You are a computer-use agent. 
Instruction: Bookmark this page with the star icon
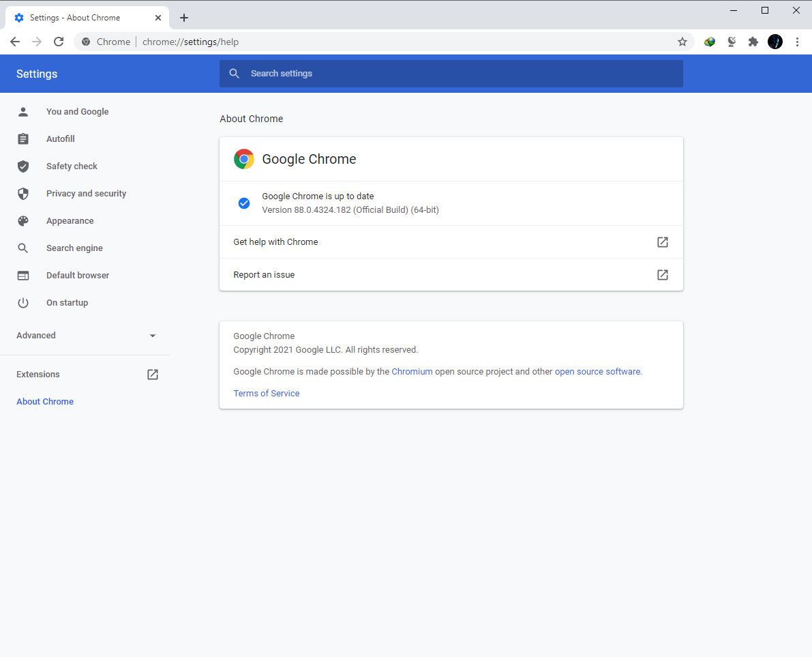(x=682, y=42)
